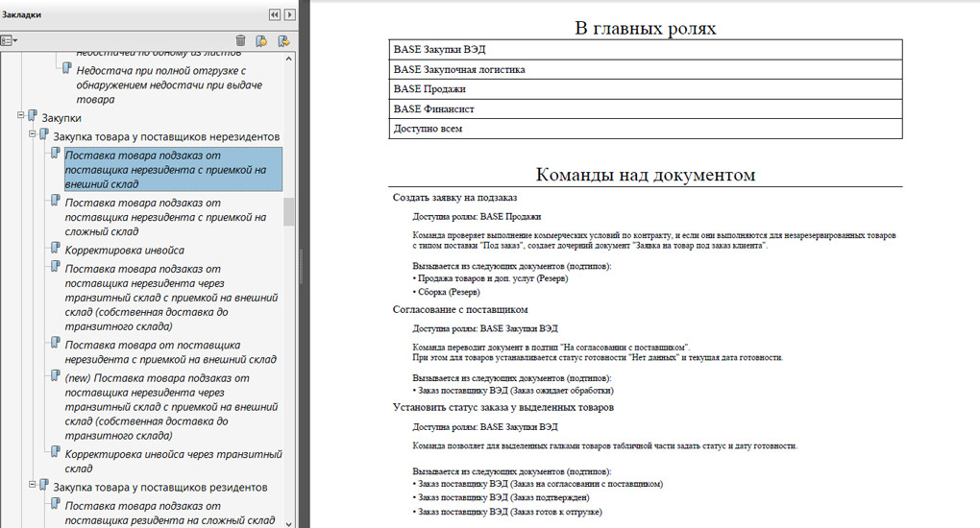Open Корректировка инвойса через транзитный склад

click(174, 461)
